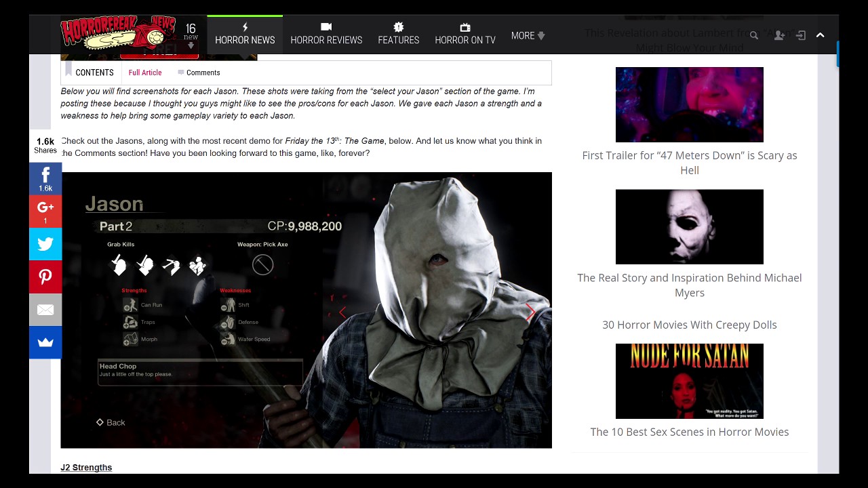Show next Jason slide with right arrow
Screen dimensions: 868x488
(x=530, y=312)
